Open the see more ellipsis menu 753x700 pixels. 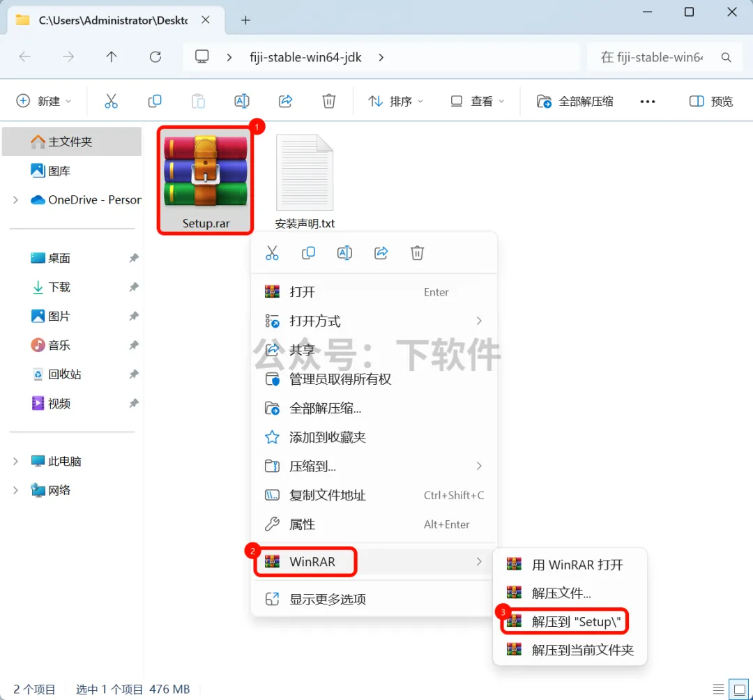647,101
